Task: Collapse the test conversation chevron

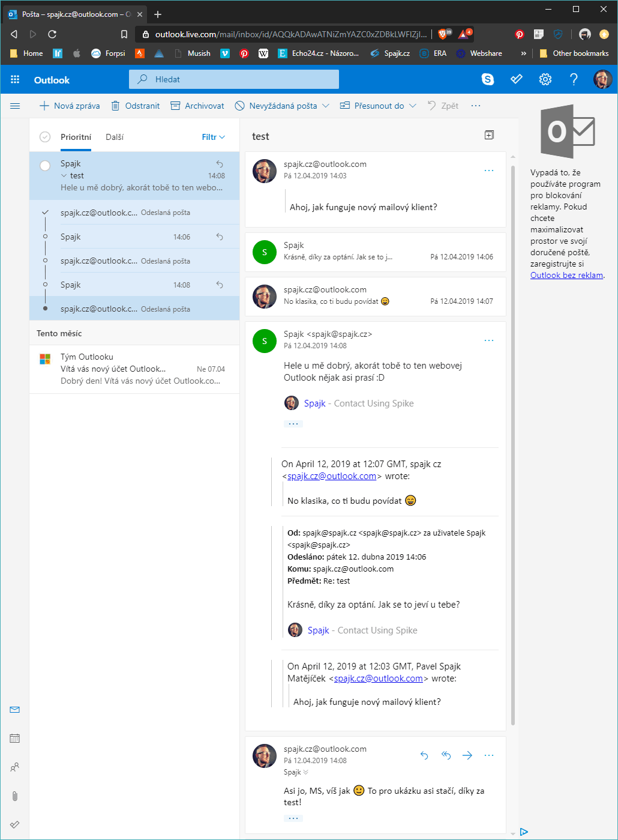Action: pos(64,176)
